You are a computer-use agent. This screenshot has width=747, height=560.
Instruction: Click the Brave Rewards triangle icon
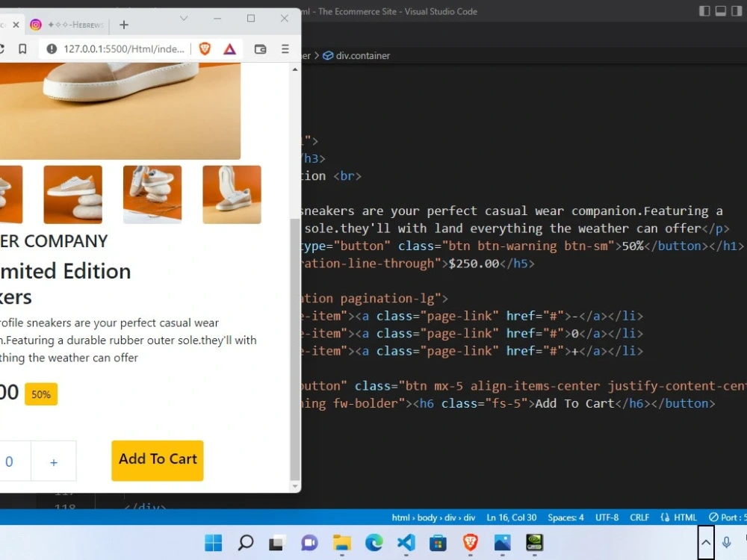click(229, 49)
